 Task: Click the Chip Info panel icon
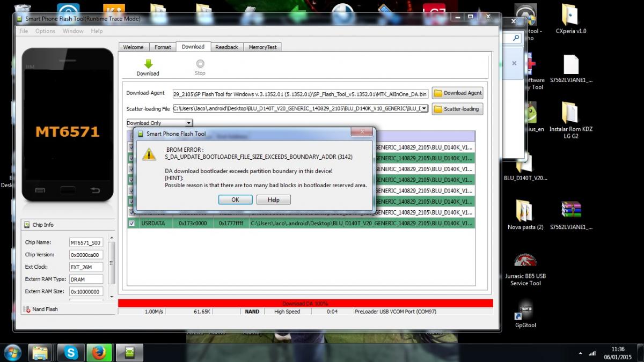(x=27, y=225)
